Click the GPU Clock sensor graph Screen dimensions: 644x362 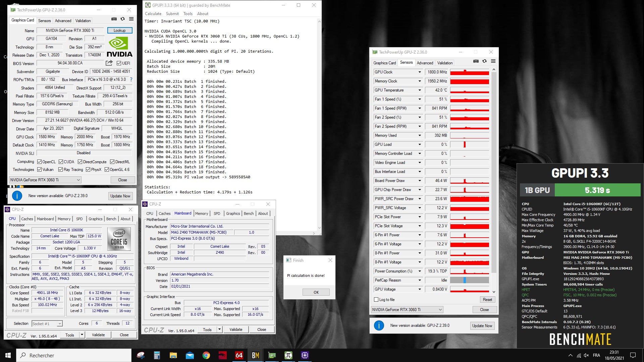click(x=469, y=72)
